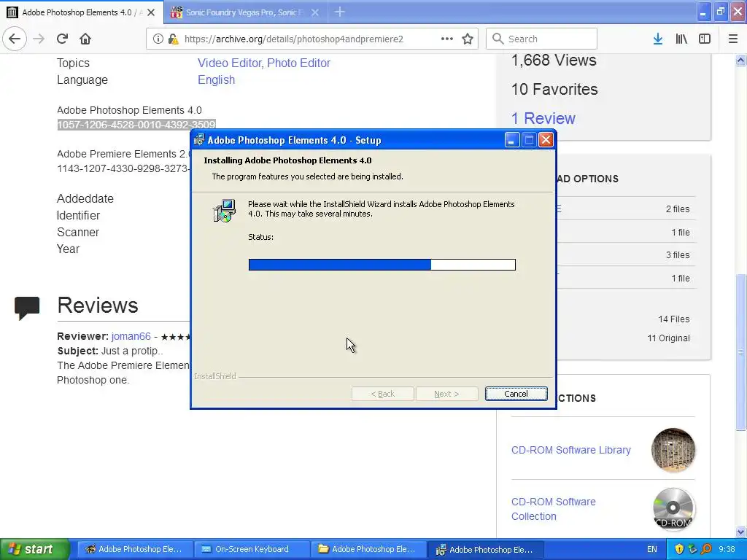Image resolution: width=747 pixels, height=560 pixels.
Task: Open a new browser tab
Action: point(340,12)
